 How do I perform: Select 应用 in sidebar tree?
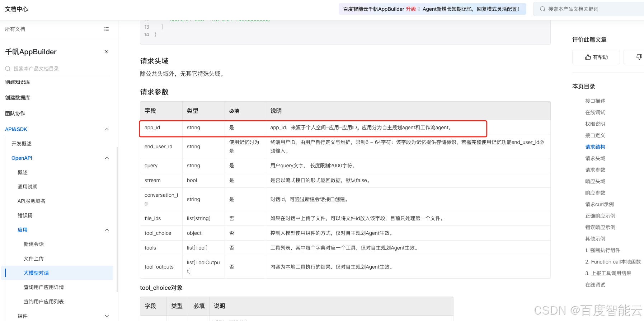(x=23, y=230)
